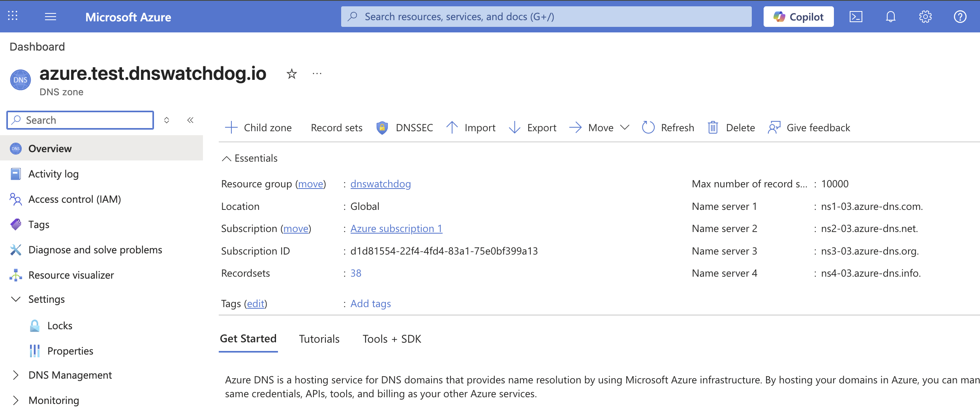Select the 10000 max record sets value
980x415 pixels.
(x=835, y=184)
